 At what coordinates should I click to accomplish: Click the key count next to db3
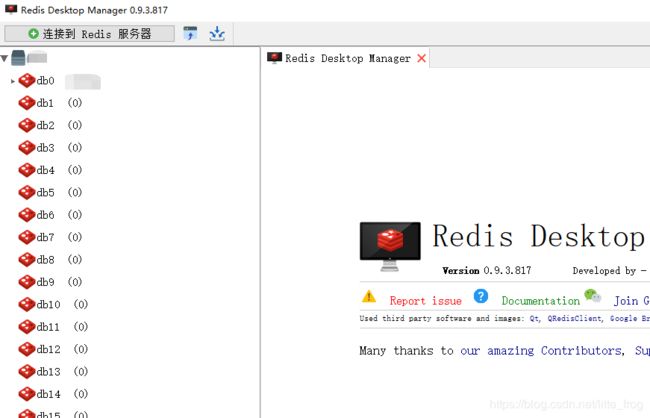click(x=75, y=148)
